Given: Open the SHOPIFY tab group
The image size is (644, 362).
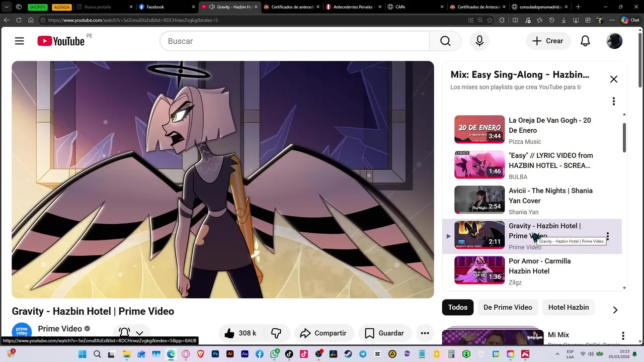Looking at the screenshot, I should [x=37, y=7].
